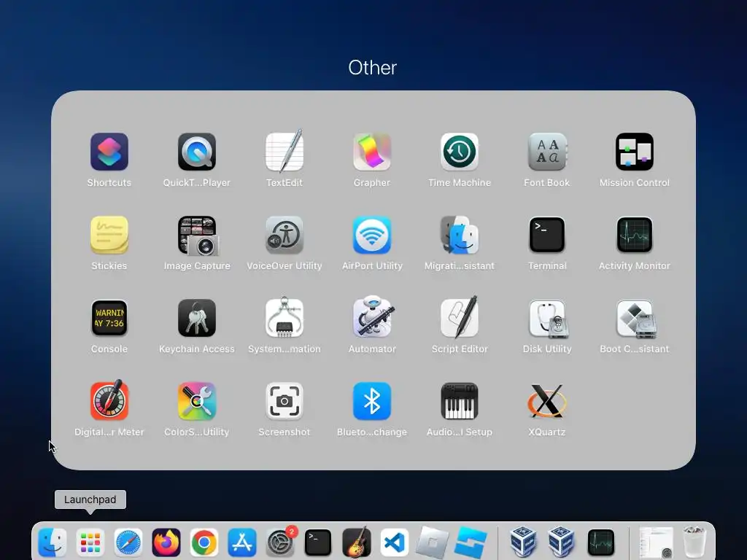Click the Launchpad icon in the Dock

point(90,542)
